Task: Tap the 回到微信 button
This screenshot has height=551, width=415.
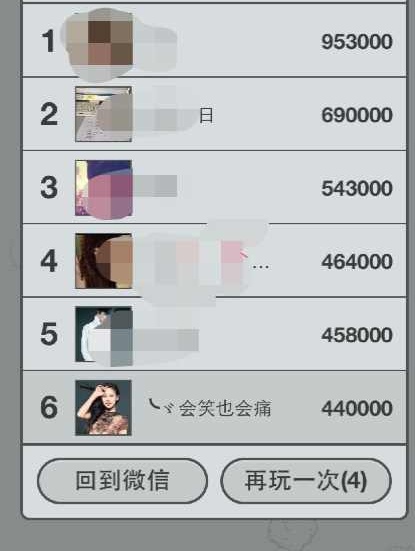Action: tap(122, 480)
